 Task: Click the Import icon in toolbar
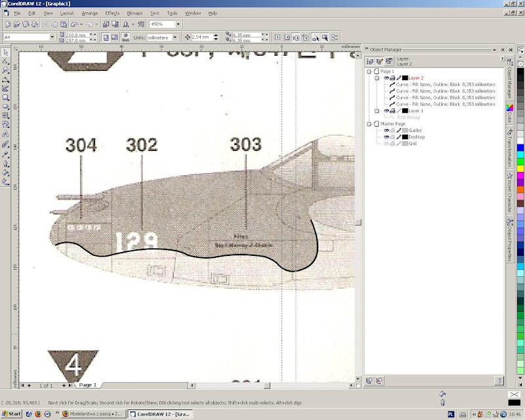(x=106, y=24)
